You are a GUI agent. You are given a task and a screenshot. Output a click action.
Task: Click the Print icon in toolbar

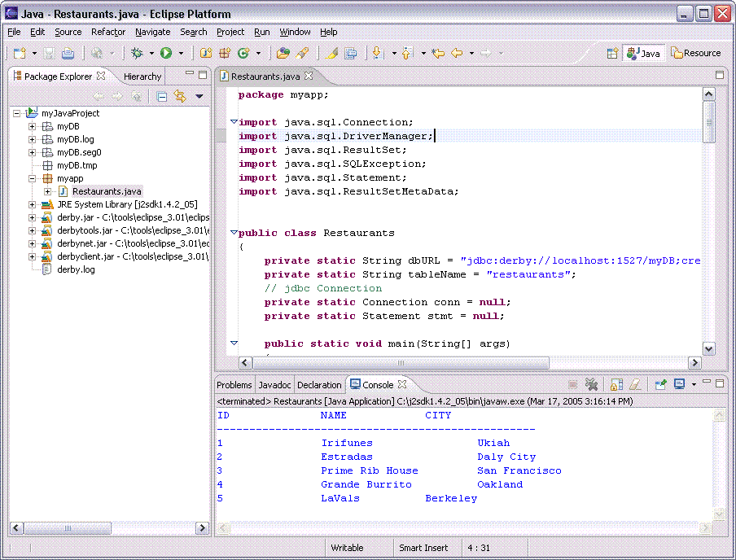coord(68,53)
